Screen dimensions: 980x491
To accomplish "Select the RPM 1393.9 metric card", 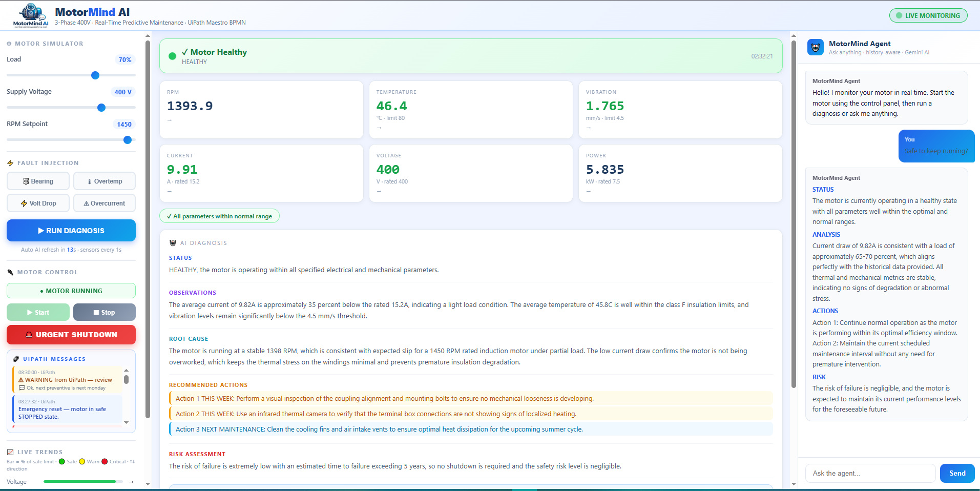I will [261, 110].
